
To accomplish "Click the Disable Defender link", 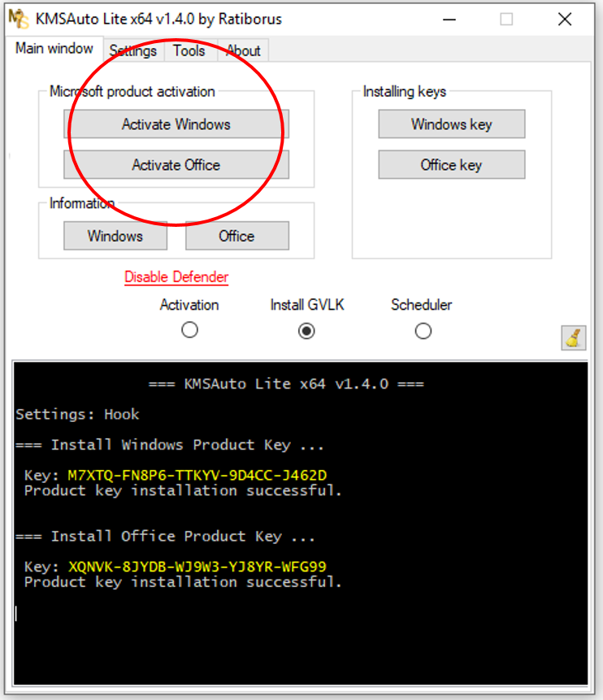I will tap(176, 277).
